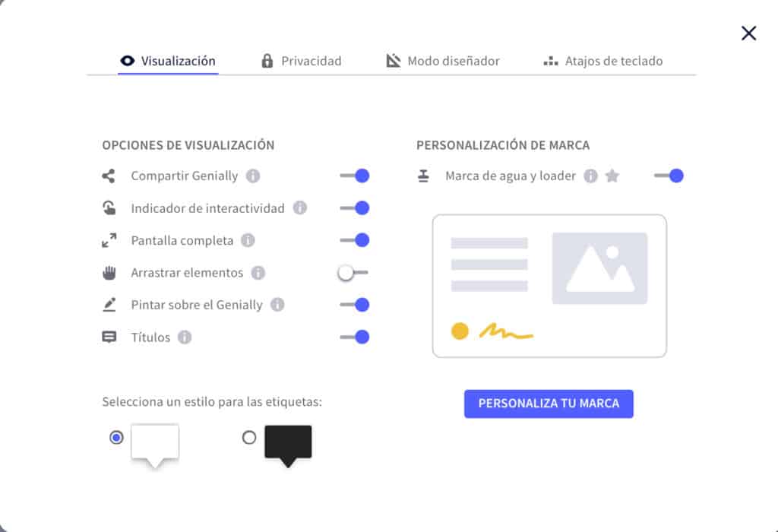Screen dimensions: 778x532
Task: Open the Privacidad tab
Action: 301,61
